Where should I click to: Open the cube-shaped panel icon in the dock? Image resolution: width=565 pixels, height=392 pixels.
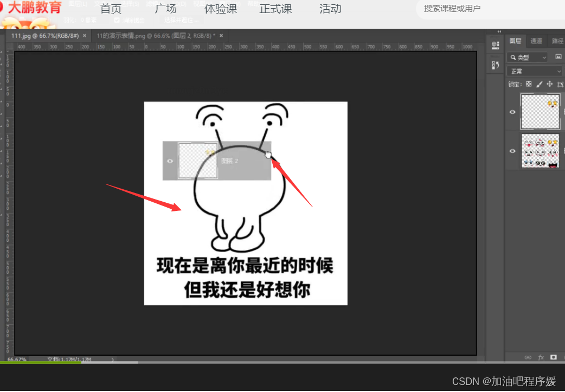(x=496, y=45)
